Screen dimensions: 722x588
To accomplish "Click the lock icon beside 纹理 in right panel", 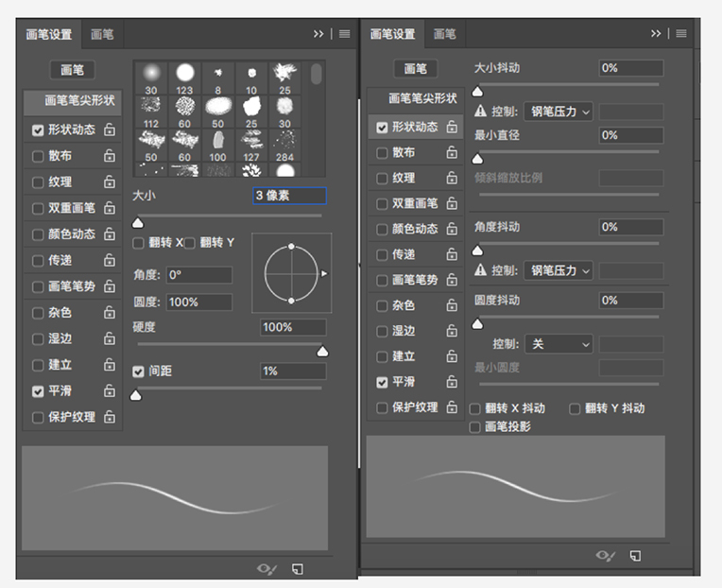I will coord(452,178).
